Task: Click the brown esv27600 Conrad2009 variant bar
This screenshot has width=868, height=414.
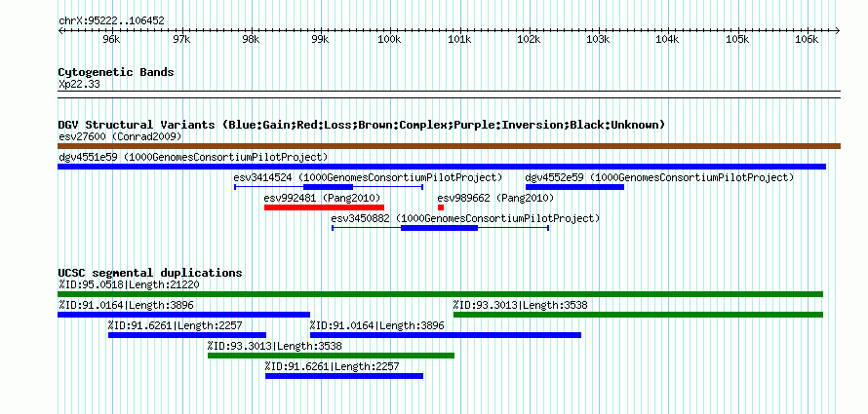Action: 449,146
